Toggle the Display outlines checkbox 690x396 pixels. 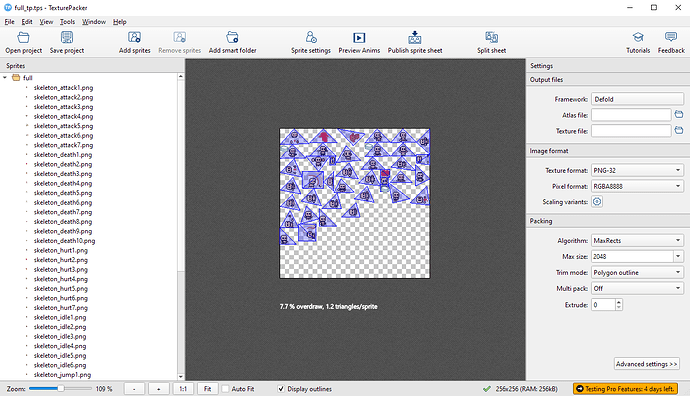(281, 389)
